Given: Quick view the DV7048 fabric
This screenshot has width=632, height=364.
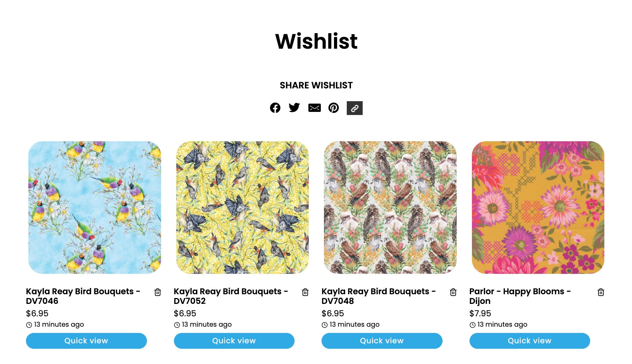Looking at the screenshot, I should pyautogui.click(x=382, y=341).
